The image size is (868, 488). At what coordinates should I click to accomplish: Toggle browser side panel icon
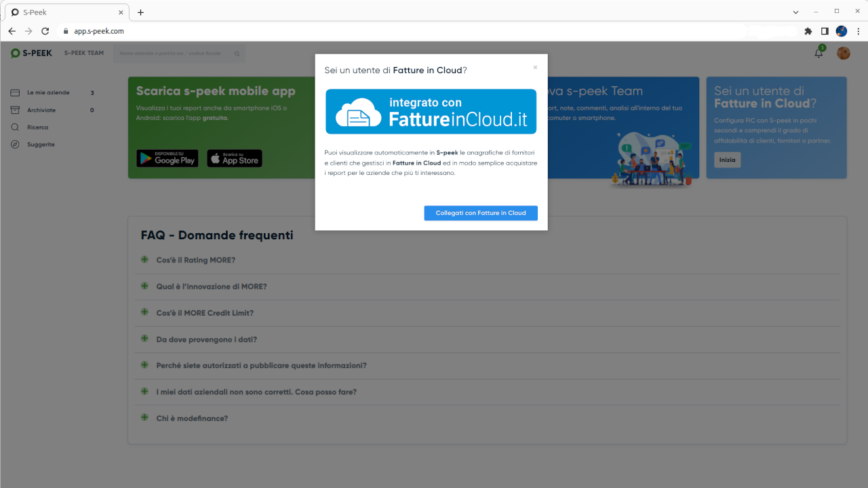(825, 31)
